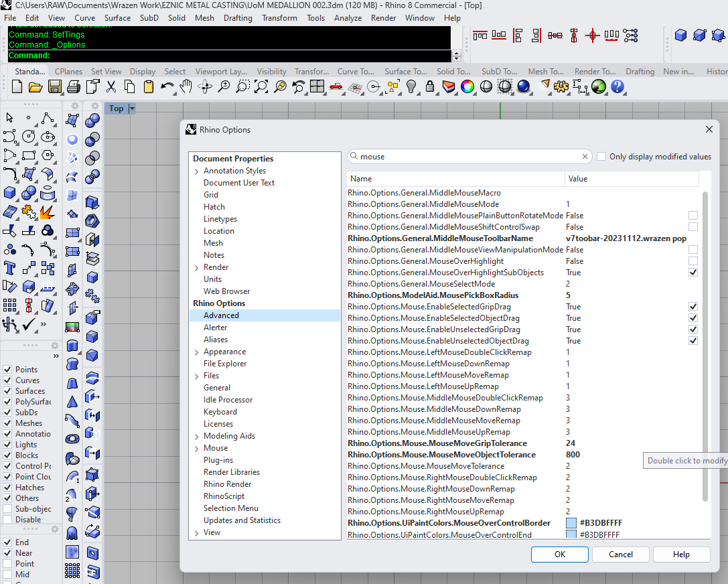Expand the Appearance tree node
Viewport: 728px width, 584px height.
(x=197, y=352)
